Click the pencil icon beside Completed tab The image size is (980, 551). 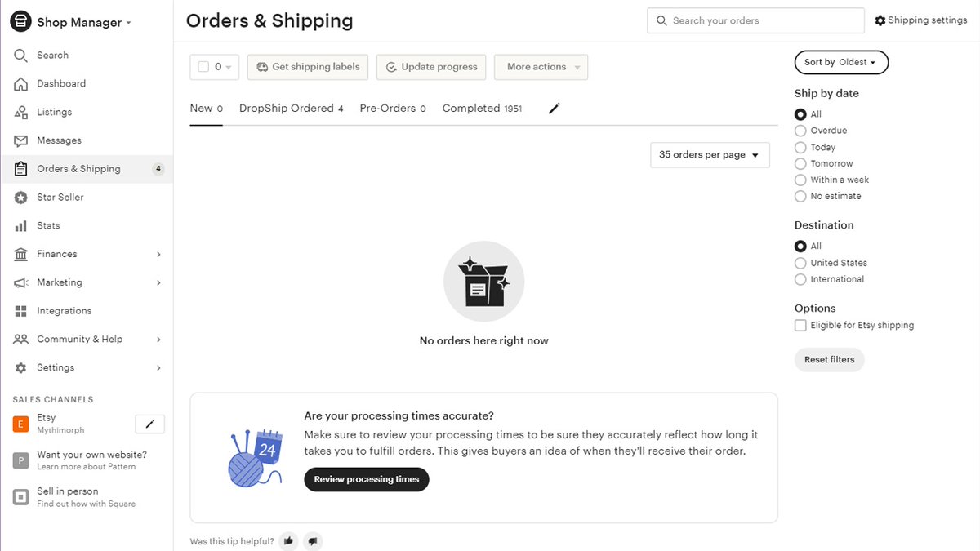555,109
